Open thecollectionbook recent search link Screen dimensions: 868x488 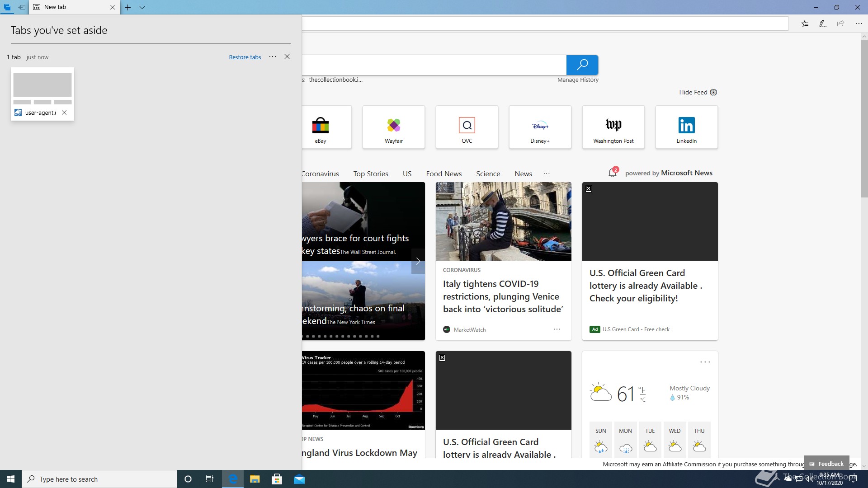335,80
